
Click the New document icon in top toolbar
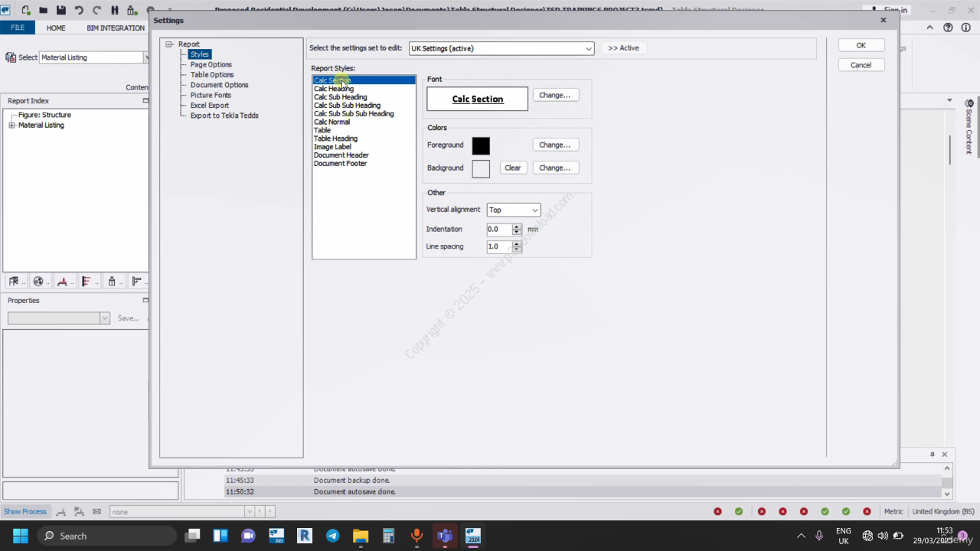point(26,10)
